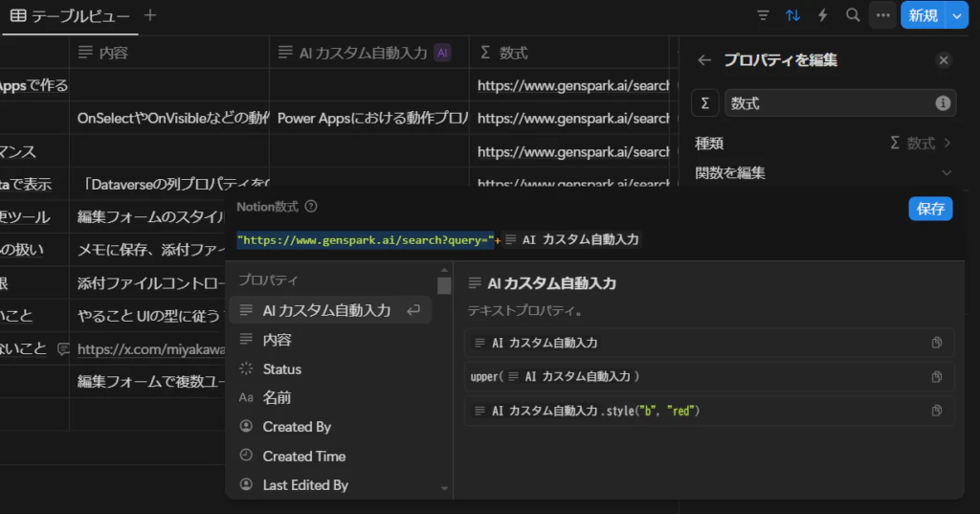Viewport: 980px width, 514px height.
Task: Select 名前 in the property list
Action: [330, 397]
